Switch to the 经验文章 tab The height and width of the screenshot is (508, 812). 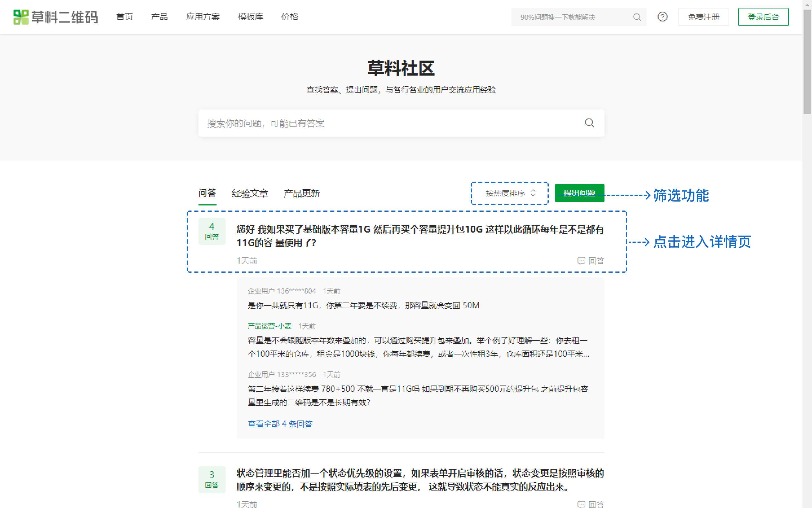250,193
